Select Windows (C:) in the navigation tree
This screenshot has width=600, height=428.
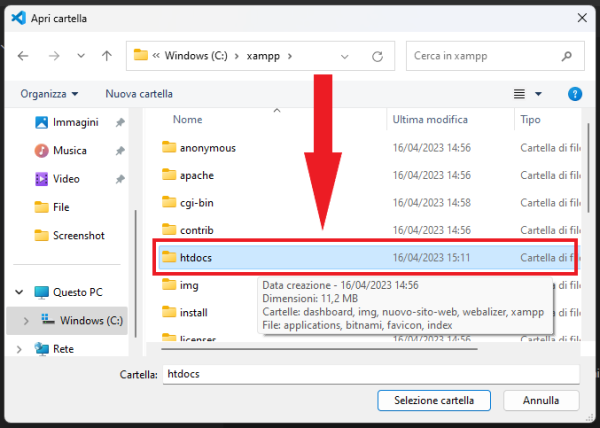[91, 321]
